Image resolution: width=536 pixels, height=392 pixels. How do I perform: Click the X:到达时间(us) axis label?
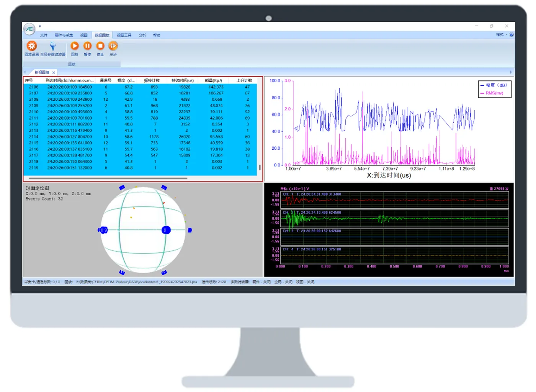pos(389,175)
